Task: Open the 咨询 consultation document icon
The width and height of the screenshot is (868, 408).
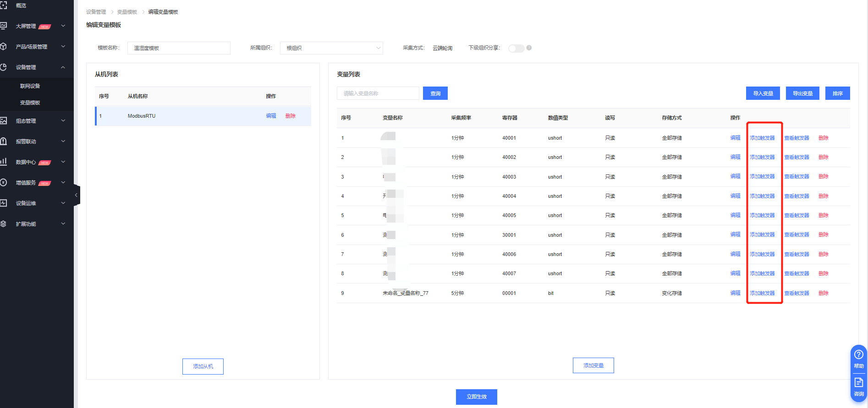Action: click(858, 382)
